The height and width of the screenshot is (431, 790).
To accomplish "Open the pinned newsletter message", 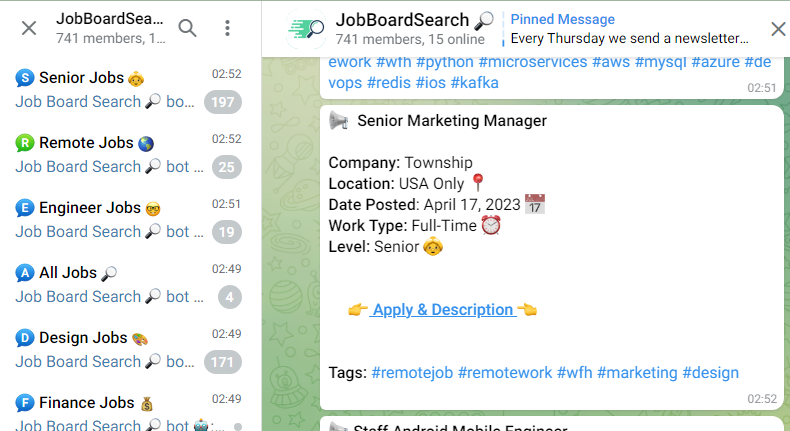I will pyautogui.click(x=630, y=29).
